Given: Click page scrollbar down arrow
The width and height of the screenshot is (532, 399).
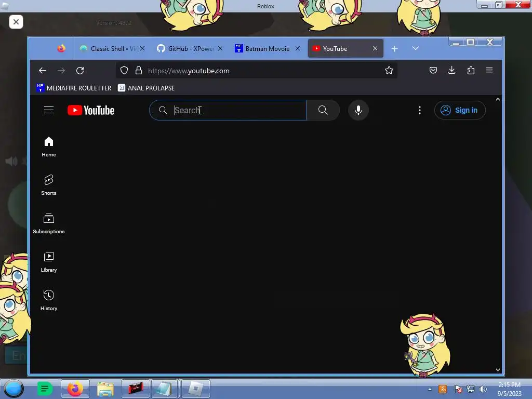Looking at the screenshot, I should coord(498,370).
